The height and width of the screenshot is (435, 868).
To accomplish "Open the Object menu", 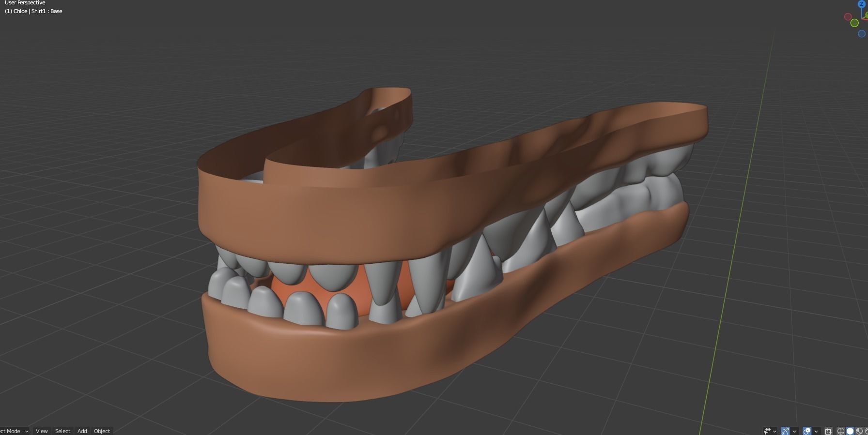I will 102,431.
